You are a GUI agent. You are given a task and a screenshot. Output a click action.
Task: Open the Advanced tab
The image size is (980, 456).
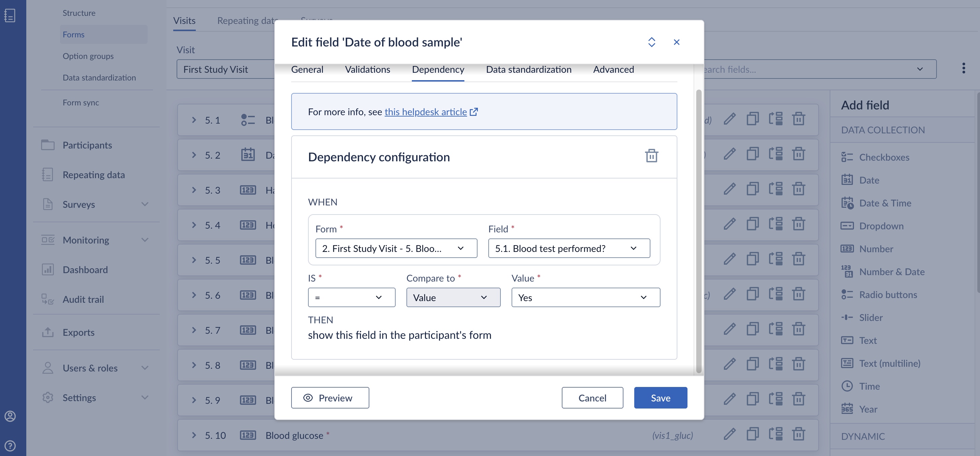(613, 69)
